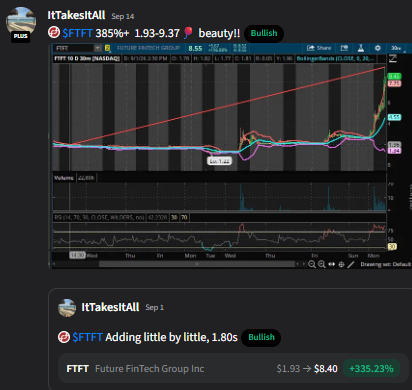Click the PLUS badge under avatar
This screenshot has width=412, height=390.
pos(21,36)
